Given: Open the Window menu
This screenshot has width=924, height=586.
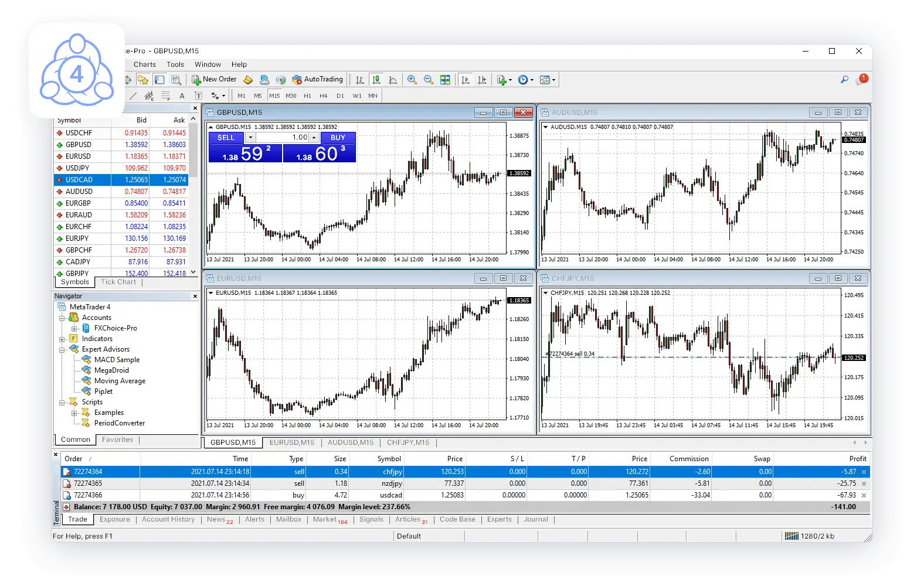Looking at the screenshot, I should pyautogui.click(x=208, y=64).
